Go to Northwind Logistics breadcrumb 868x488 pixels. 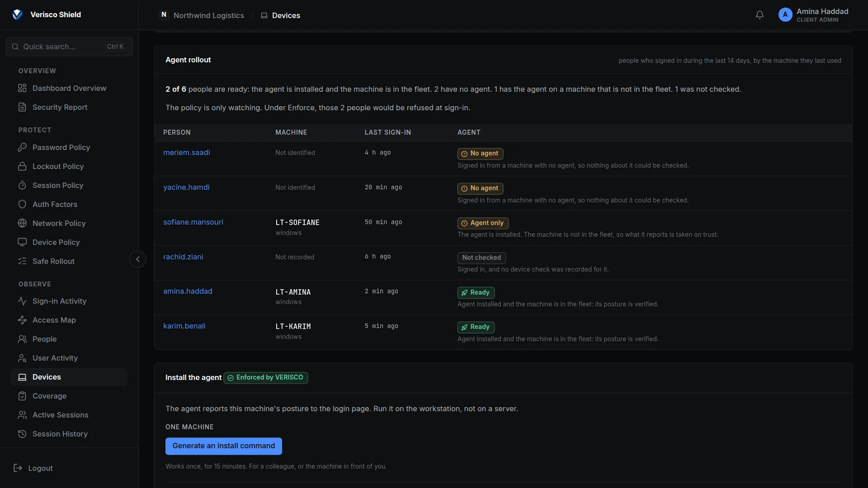[x=208, y=15]
